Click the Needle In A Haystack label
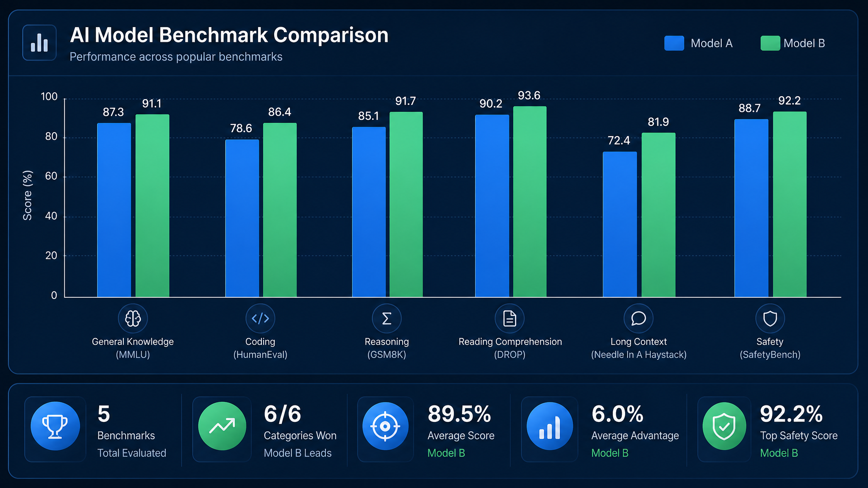This screenshot has width=868, height=488. tap(639, 355)
